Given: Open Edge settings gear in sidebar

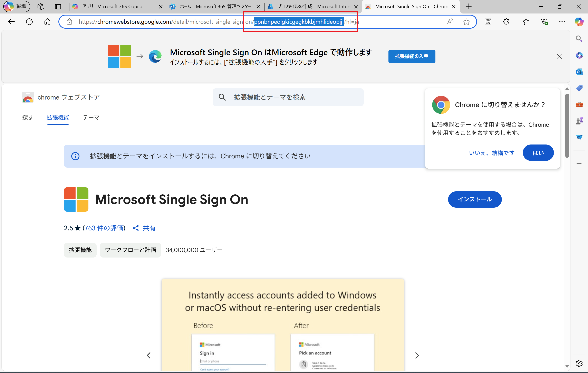Looking at the screenshot, I should click(x=579, y=363).
